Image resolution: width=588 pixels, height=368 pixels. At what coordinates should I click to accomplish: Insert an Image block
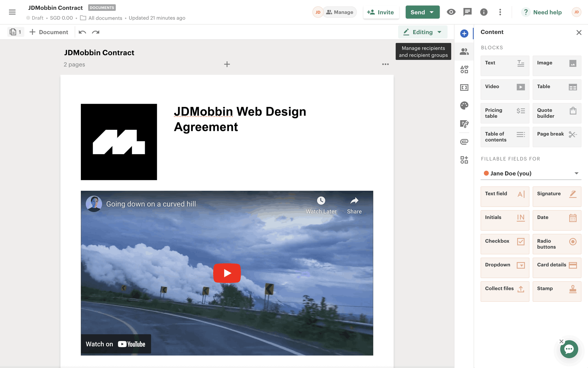click(x=557, y=66)
